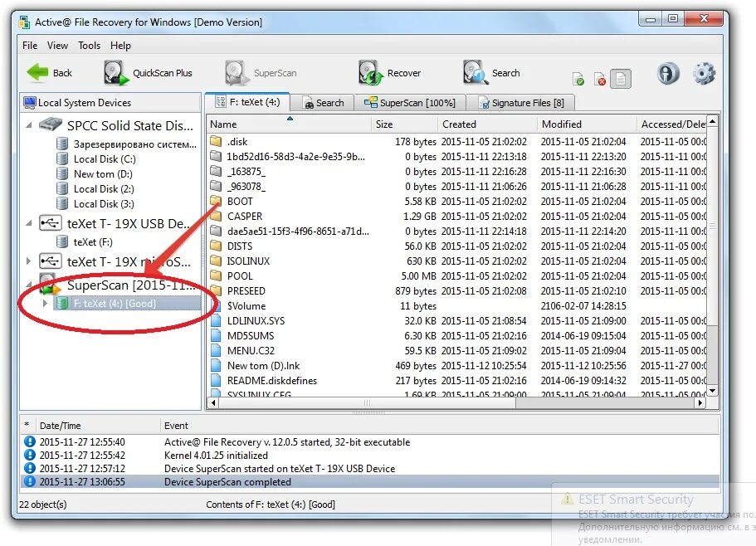Launch the SuperScan toolbar tool
The image size is (756, 546).
(x=261, y=73)
